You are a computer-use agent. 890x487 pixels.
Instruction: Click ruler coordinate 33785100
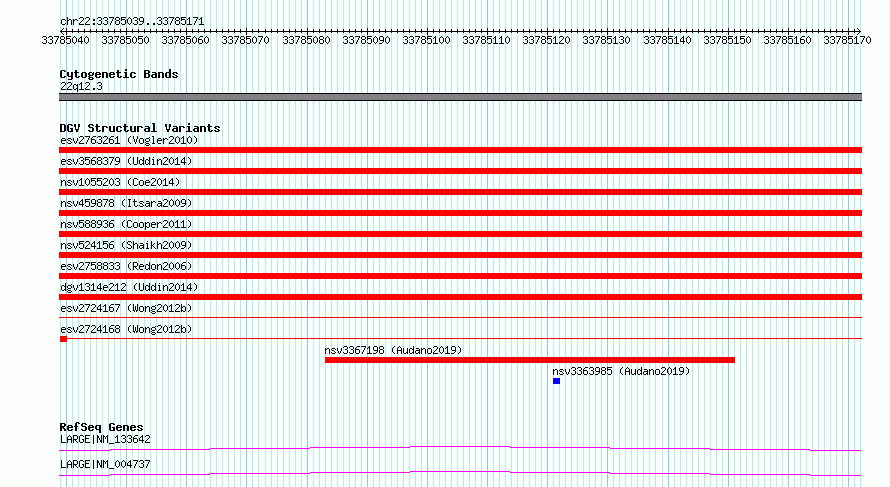tap(427, 40)
